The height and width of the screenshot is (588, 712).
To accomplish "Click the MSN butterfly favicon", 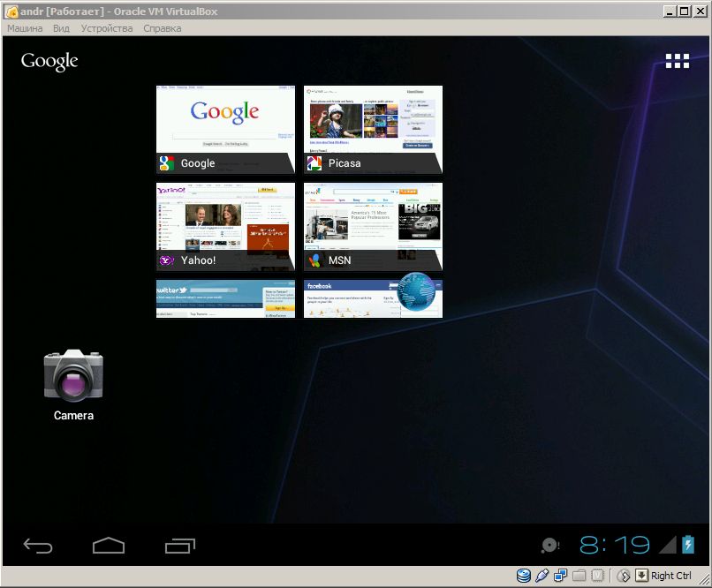I will coord(314,260).
